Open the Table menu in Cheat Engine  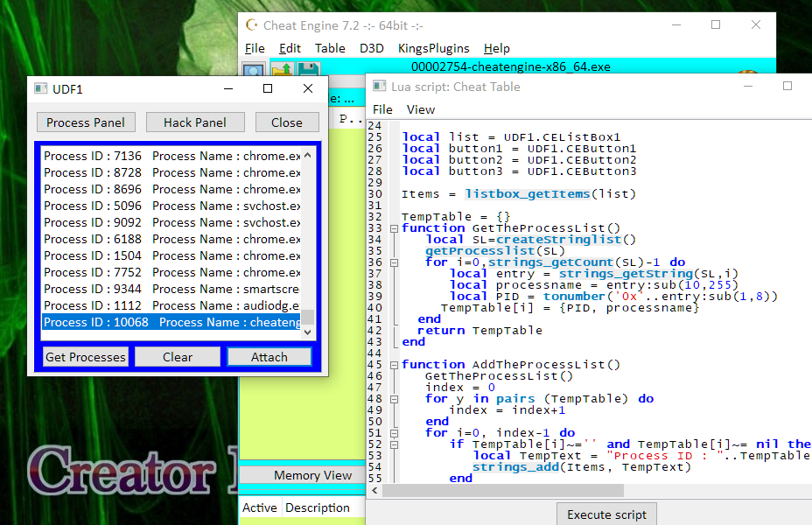(x=330, y=48)
